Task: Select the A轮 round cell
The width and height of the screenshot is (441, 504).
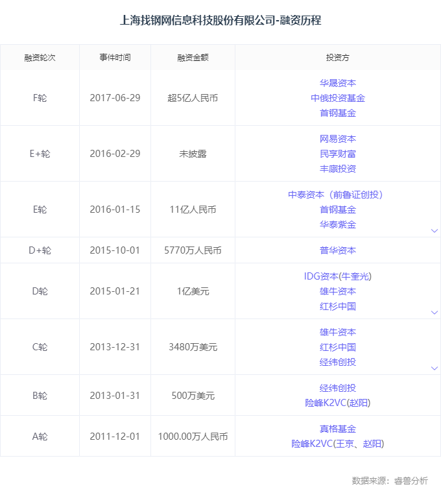Action: [40, 437]
